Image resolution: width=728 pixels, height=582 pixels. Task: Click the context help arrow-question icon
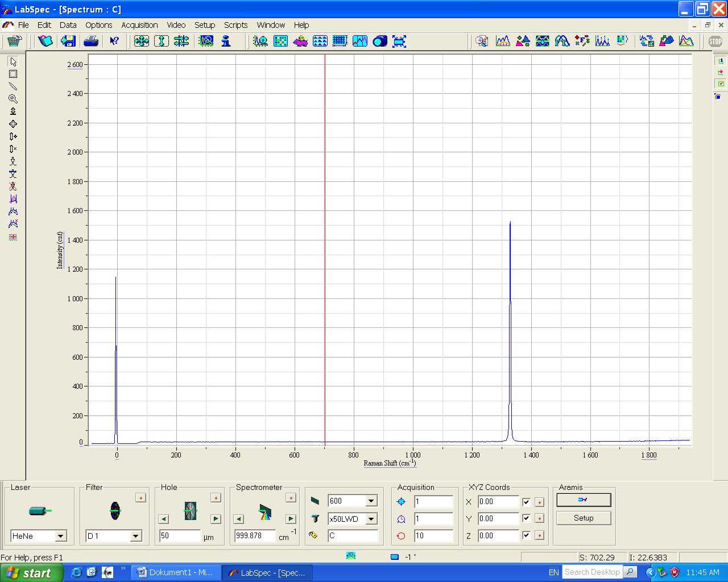(x=114, y=41)
